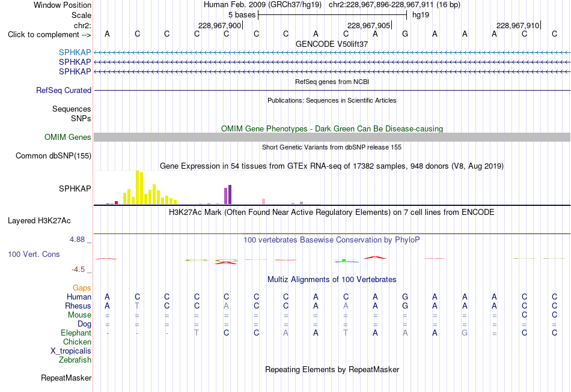Select the Elephant species label
This screenshot has width=571, height=392.
76,333
